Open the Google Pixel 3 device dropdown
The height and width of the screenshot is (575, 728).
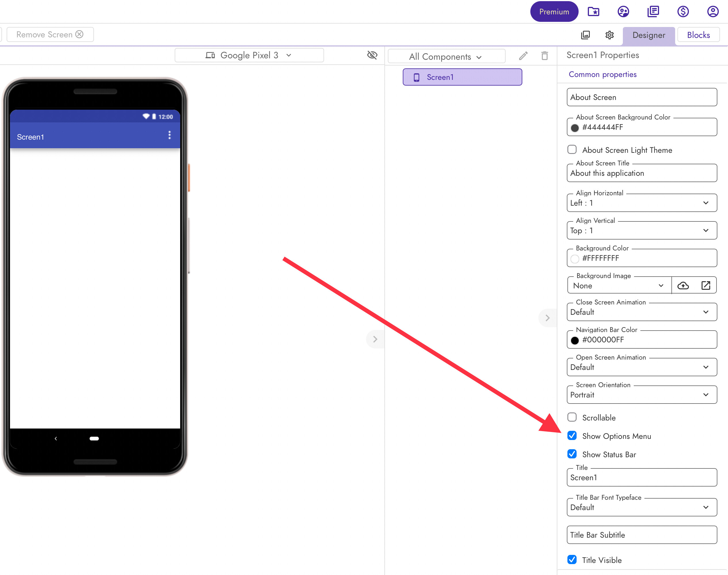click(249, 55)
